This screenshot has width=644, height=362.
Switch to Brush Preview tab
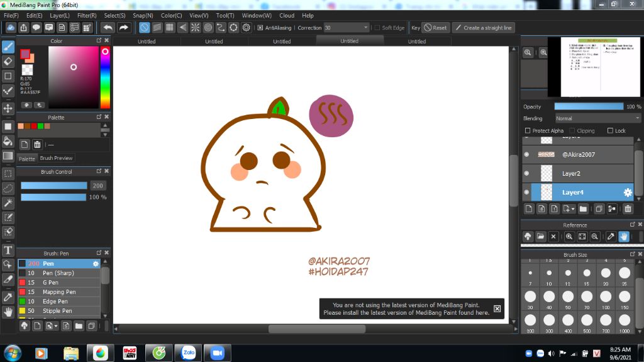pos(56,158)
